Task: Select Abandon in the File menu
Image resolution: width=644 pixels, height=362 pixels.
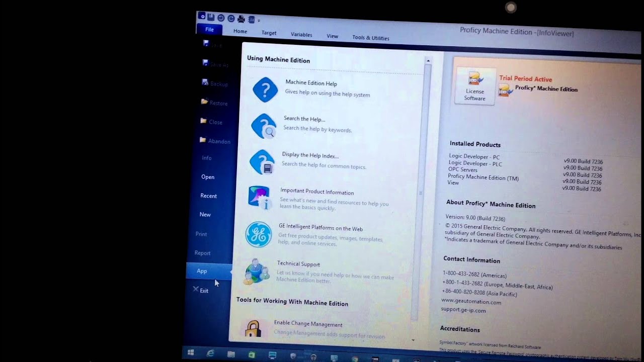Action: coord(215,141)
